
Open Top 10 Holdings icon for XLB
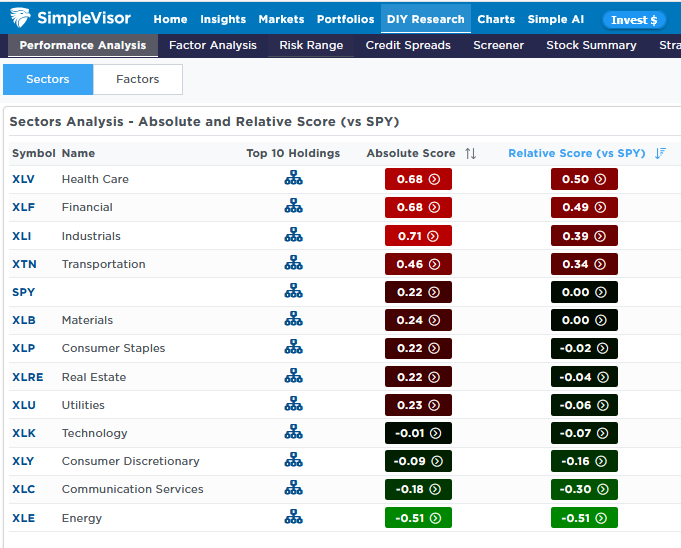294,319
